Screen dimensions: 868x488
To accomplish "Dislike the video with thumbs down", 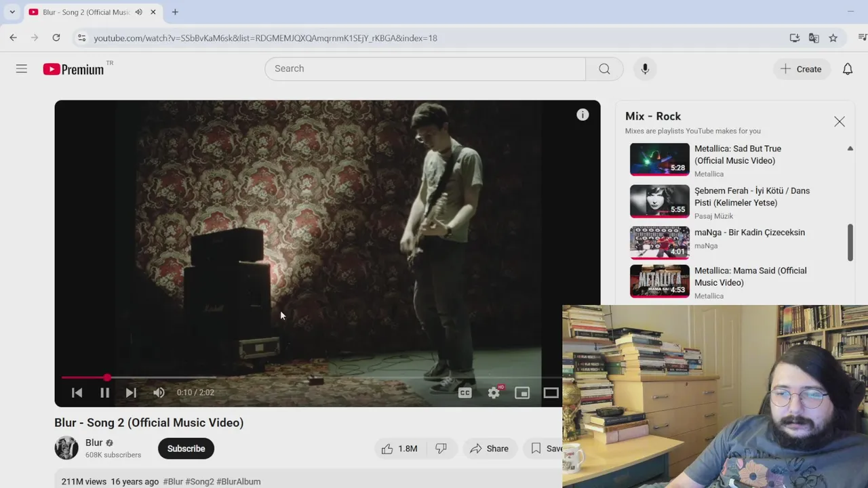I will (x=441, y=449).
